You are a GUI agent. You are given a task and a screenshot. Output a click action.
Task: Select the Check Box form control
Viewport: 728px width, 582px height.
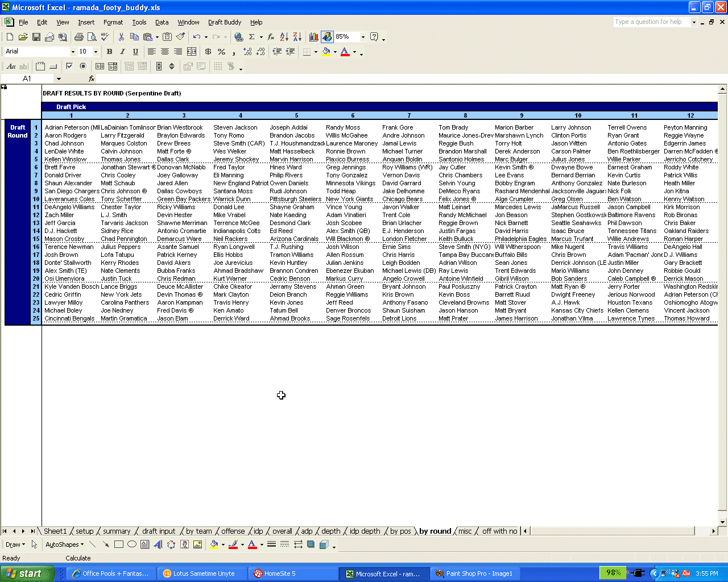pos(69,66)
